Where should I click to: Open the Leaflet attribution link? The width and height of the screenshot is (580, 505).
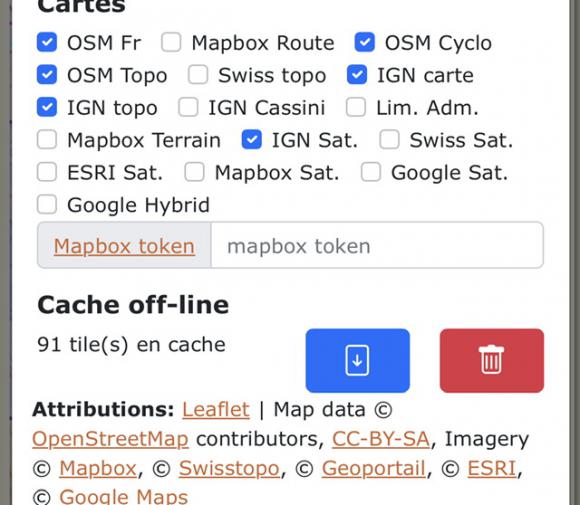click(216, 410)
